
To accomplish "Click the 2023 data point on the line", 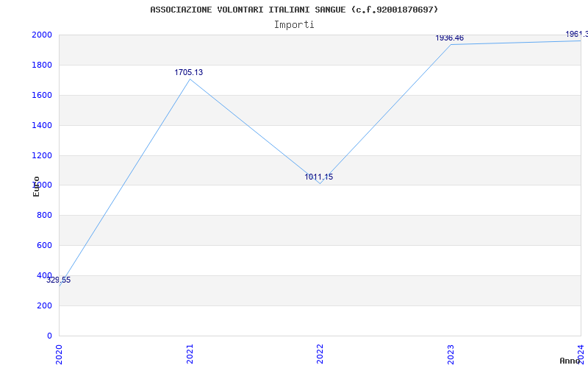I will coord(451,45).
